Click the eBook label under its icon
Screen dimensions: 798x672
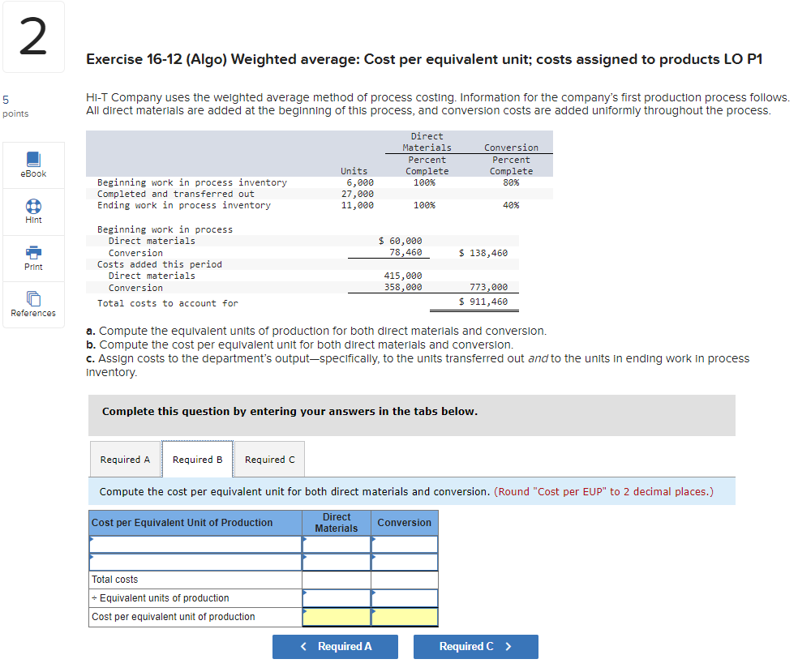[33, 173]
